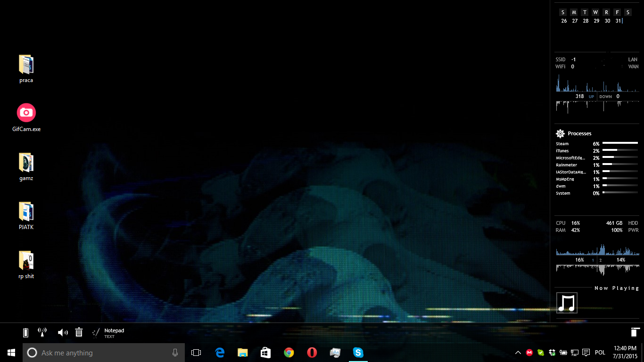
Task: Open the MEGA tray icon
Action: [x=529, y=353]
